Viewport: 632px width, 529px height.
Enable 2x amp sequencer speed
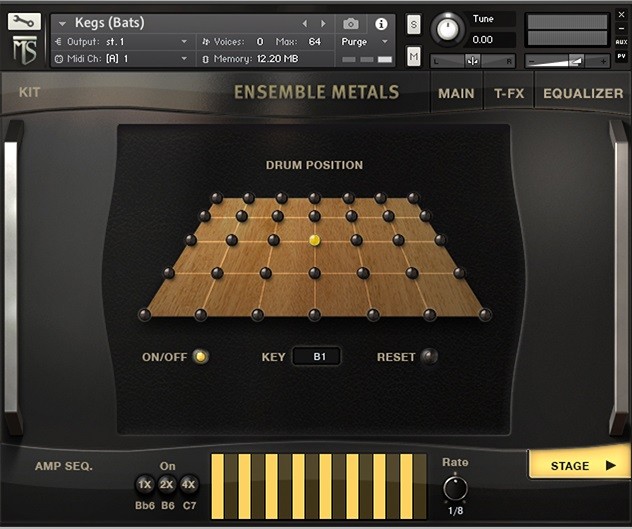(x=166, y=484)
